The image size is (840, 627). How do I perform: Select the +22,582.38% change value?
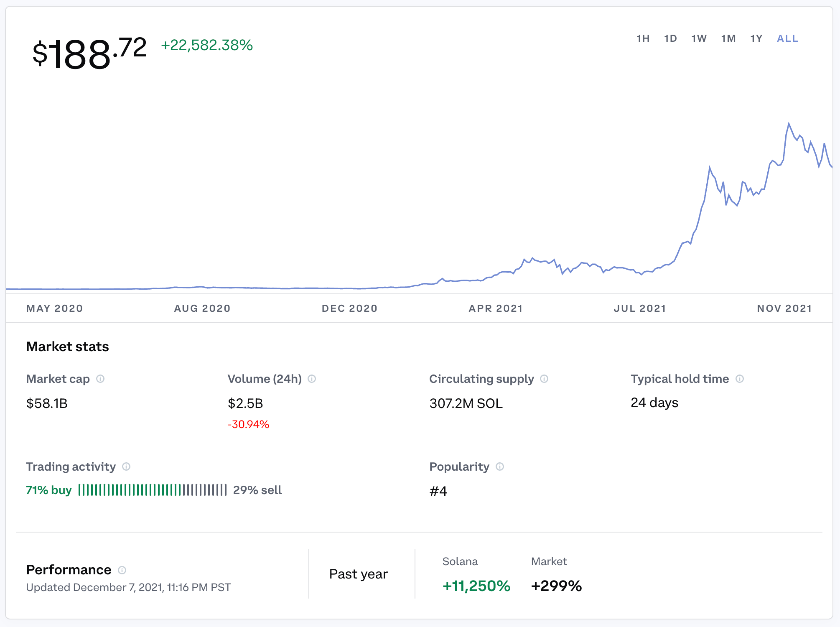tap(207, 45)
